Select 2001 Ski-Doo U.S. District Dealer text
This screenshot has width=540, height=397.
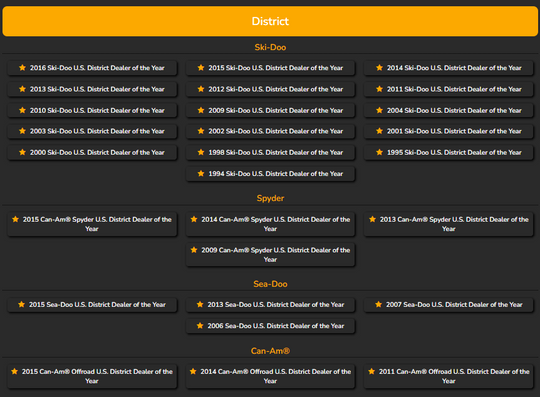(x=454, y=131)
